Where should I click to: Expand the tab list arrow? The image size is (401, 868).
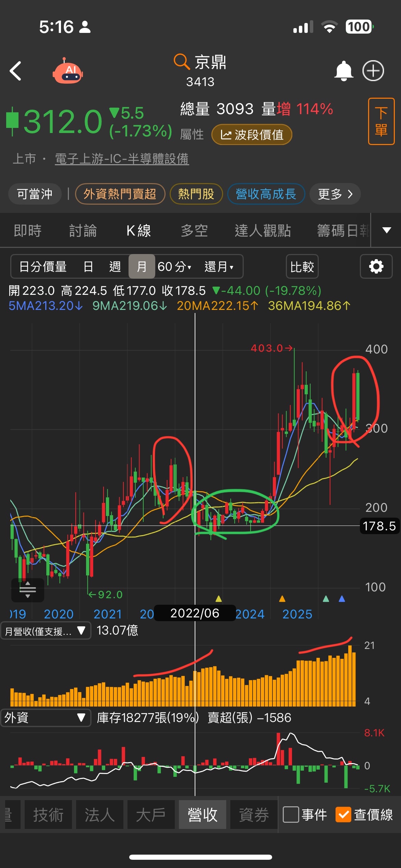point(387,230)
